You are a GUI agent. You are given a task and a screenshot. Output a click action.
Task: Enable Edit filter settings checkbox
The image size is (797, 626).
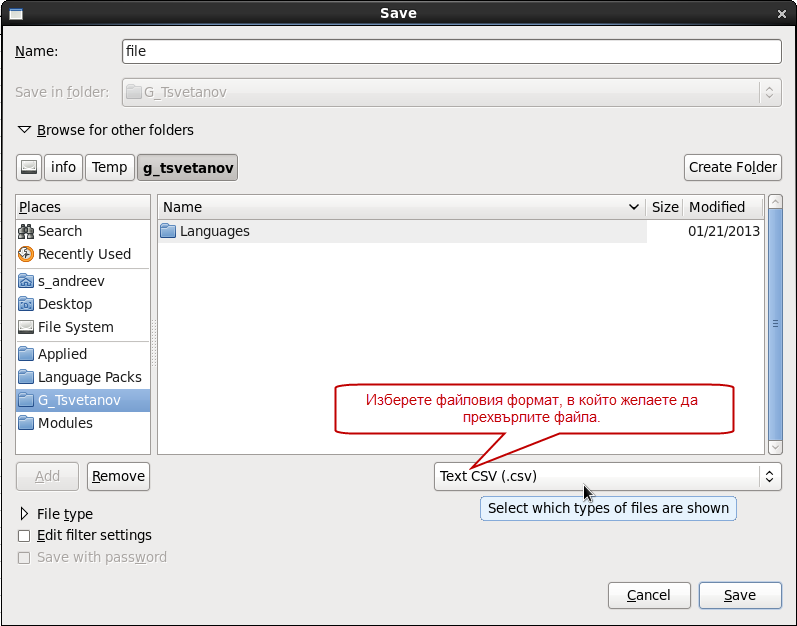point(24,536)
